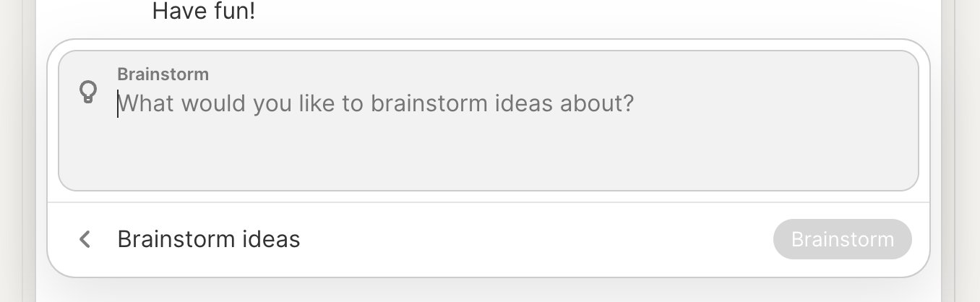This screenshot has height=302, width=980.
Task: Click the "Brainstorm ideas" title text
Action: click(208, 239)
